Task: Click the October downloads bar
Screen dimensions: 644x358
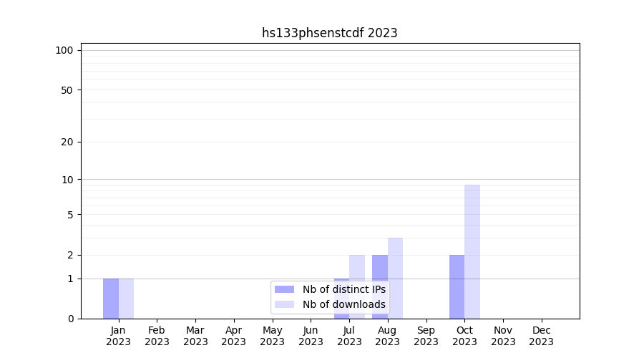Action: pos(472,251)
